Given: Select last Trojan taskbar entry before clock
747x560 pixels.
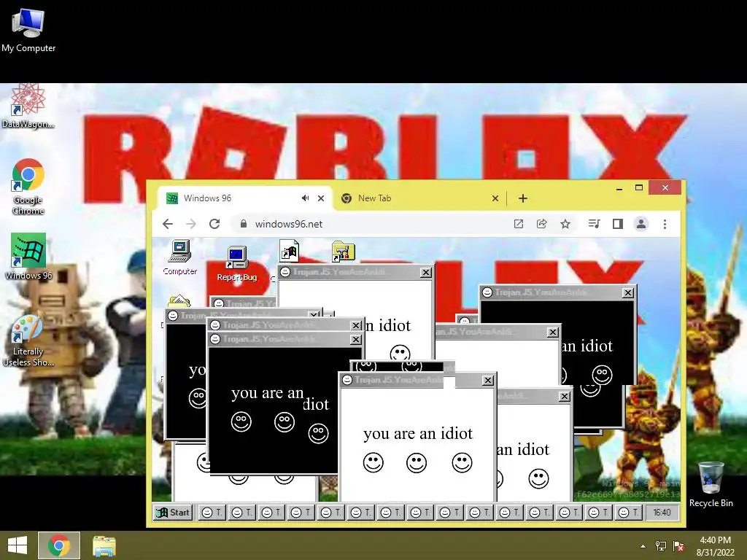Looking at the screenshot, I should tap(628, 513).
